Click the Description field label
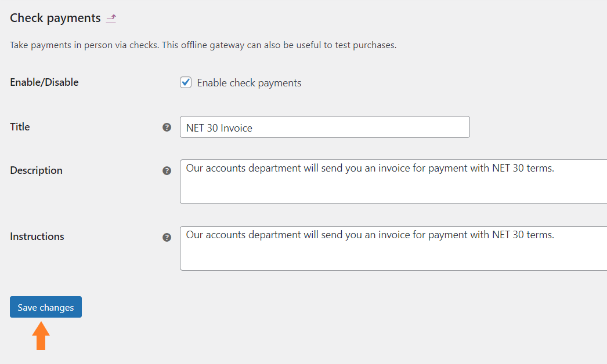The width and height of the screenshot is (607, 364). point(36,170)
